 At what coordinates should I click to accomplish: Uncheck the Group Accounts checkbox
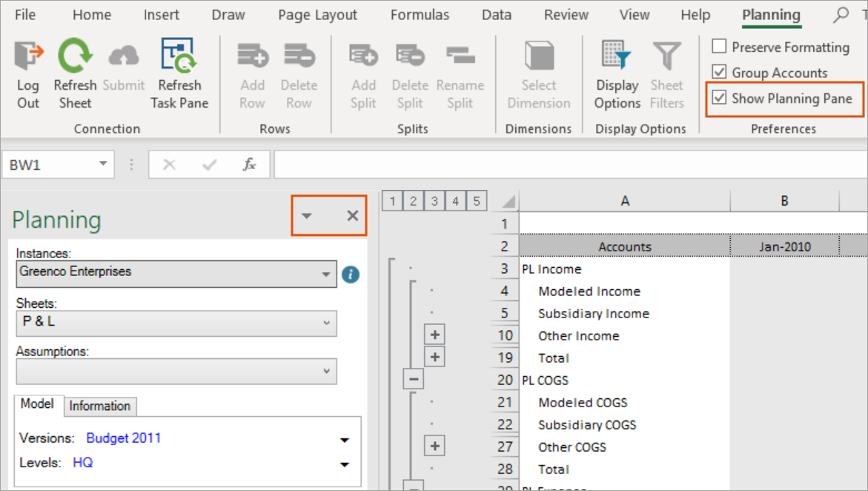719,71
